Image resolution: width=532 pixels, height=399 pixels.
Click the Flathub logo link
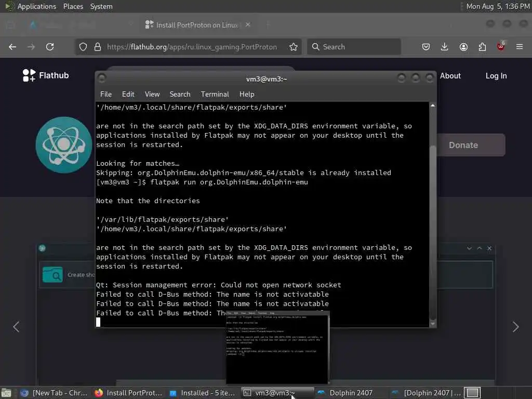[x=46, y=75]
